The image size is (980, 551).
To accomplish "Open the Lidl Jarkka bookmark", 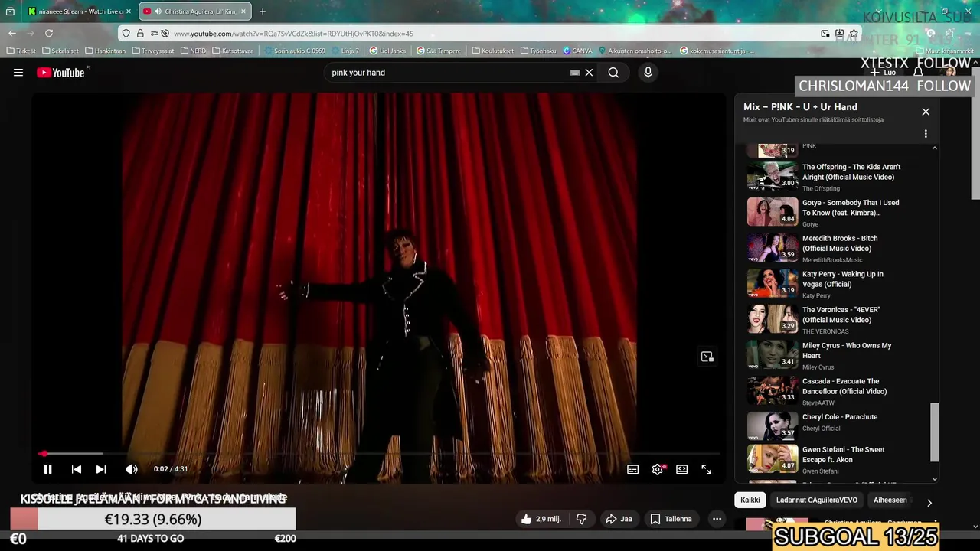I will coord(388,51).
